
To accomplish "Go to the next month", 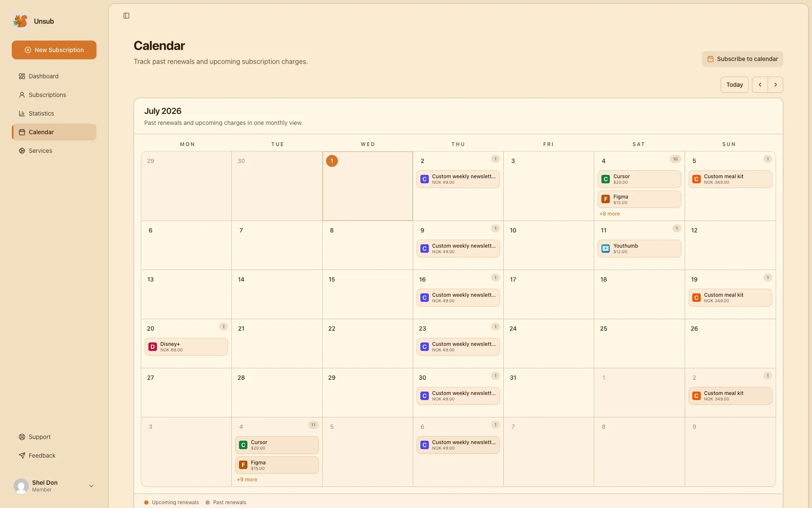I will (x=775, y=85).
